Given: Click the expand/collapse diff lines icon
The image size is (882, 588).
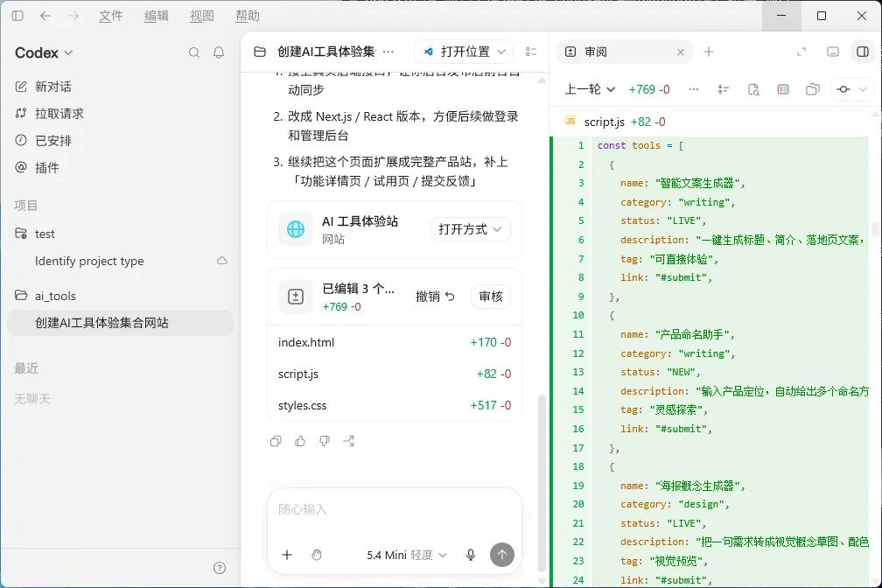Looking at the screenshot, I should coord(724,89).
